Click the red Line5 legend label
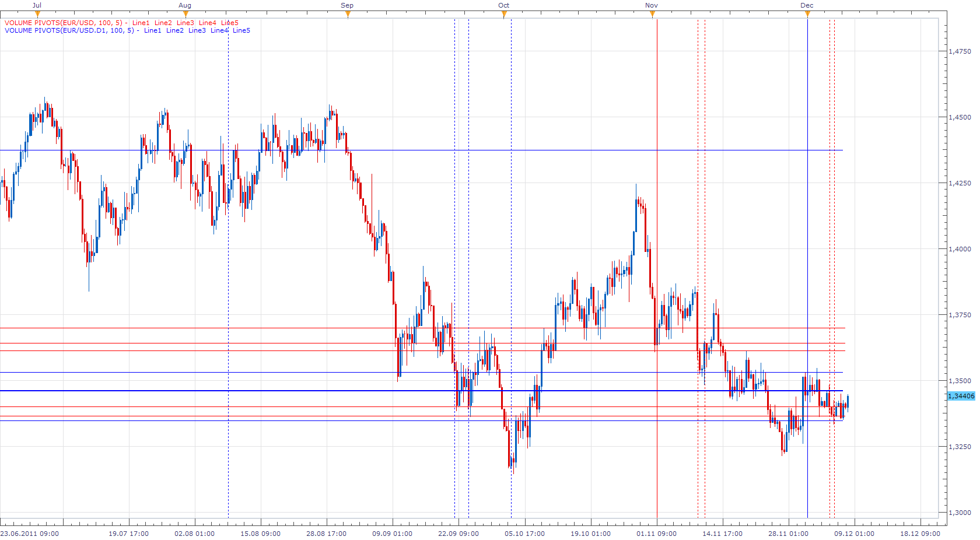Screen dimensions: 980x540 (230, 23)
